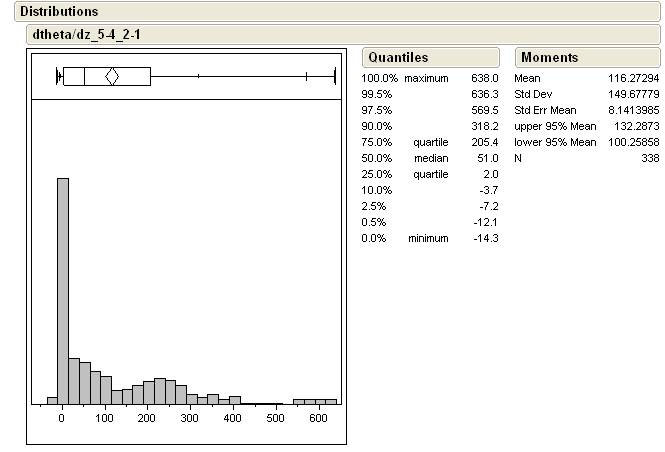Click the maximum value 638.0

pos(485,78)
